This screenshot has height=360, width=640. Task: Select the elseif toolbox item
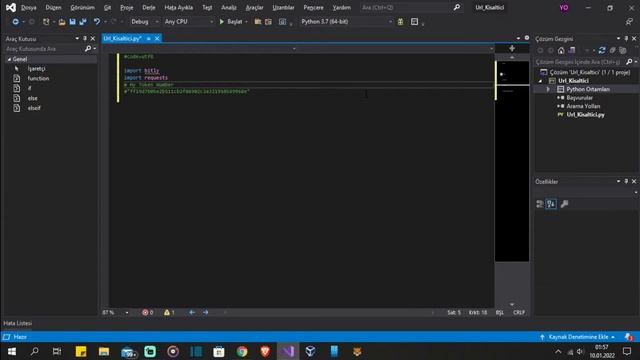coord(34,108)
